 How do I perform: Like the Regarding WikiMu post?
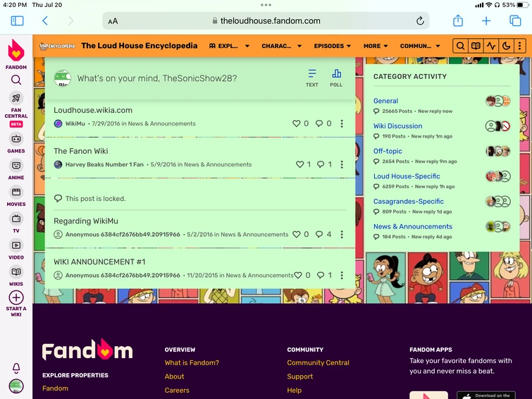[297, 234]
